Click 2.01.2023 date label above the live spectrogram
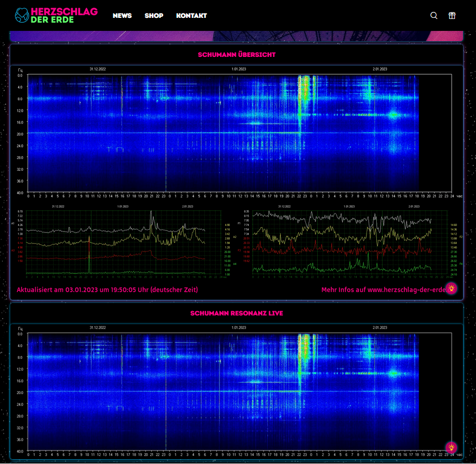This screenshot has height=464, width=476. [379, 328]
